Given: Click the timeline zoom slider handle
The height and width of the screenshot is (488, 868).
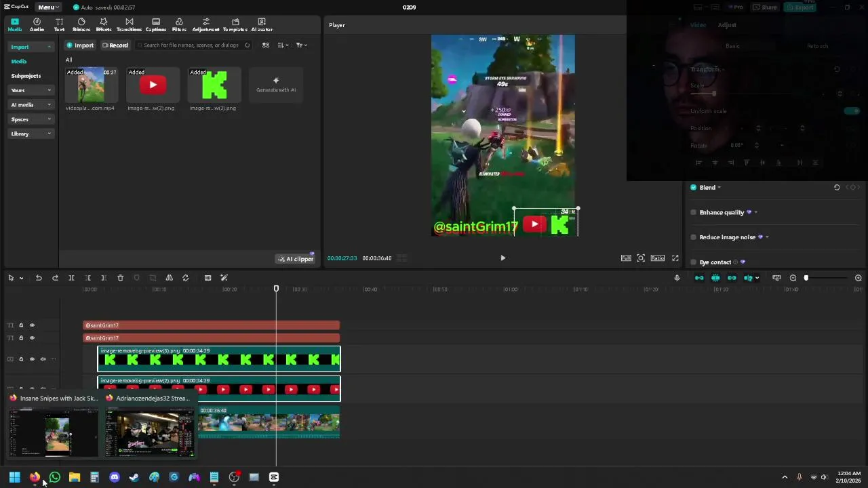Looking at the screenshot, I should click(806, 278).
